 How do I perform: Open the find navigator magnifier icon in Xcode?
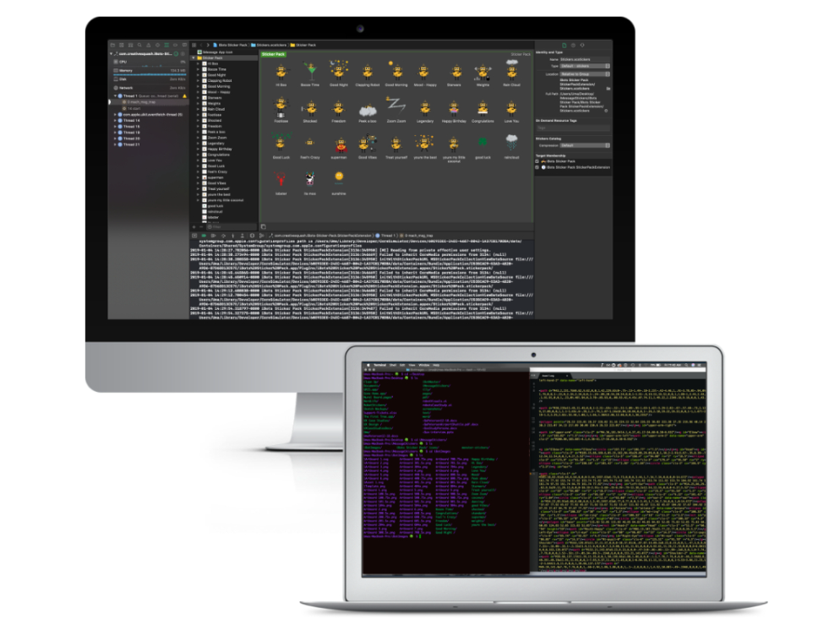pyautogui.click(x=139, y=45)
